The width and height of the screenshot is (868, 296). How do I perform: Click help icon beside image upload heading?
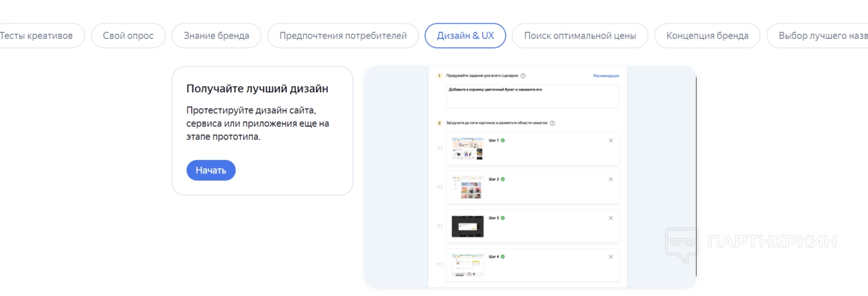click(552, 123)
